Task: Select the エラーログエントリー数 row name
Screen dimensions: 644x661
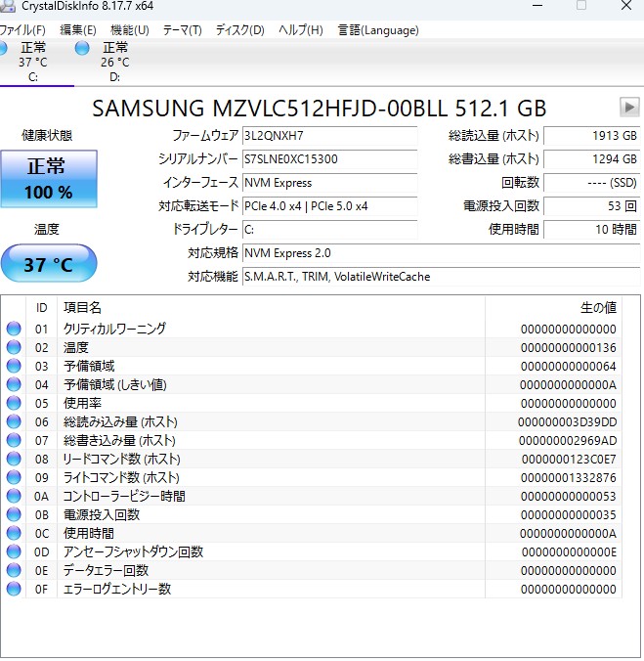Action: (x=117, y=589)
